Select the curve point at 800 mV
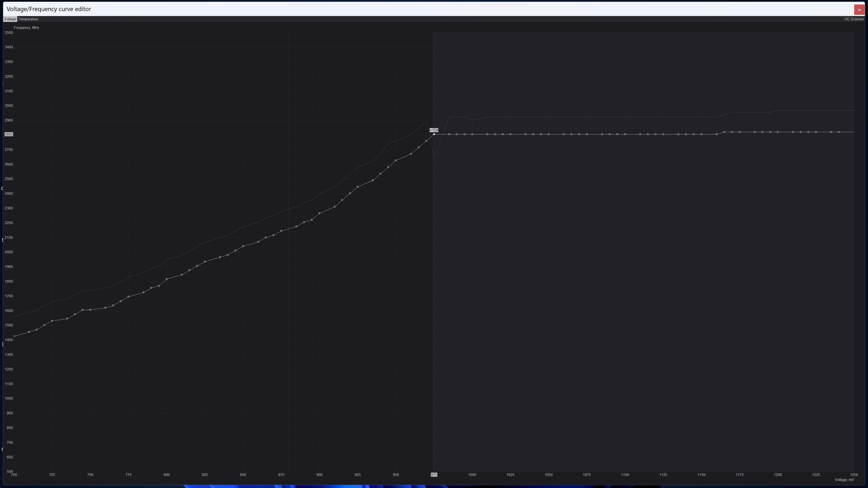This screenshot has width=868, height=488. [x=167, y=279]
